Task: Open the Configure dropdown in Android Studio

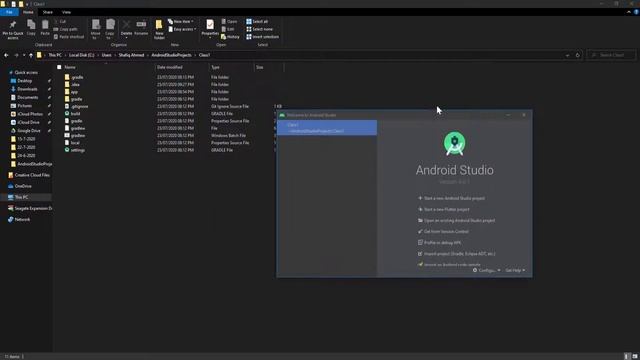Action: click(x=486, y=270)
